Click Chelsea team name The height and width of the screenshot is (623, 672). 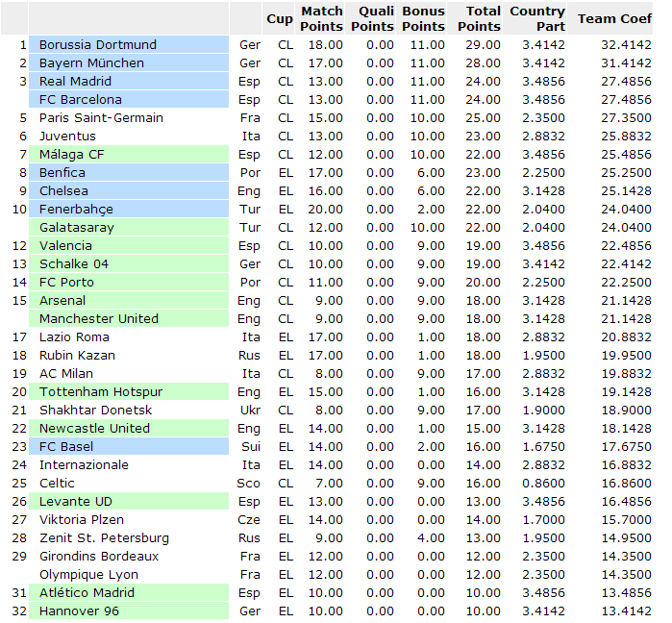(63, 191)
